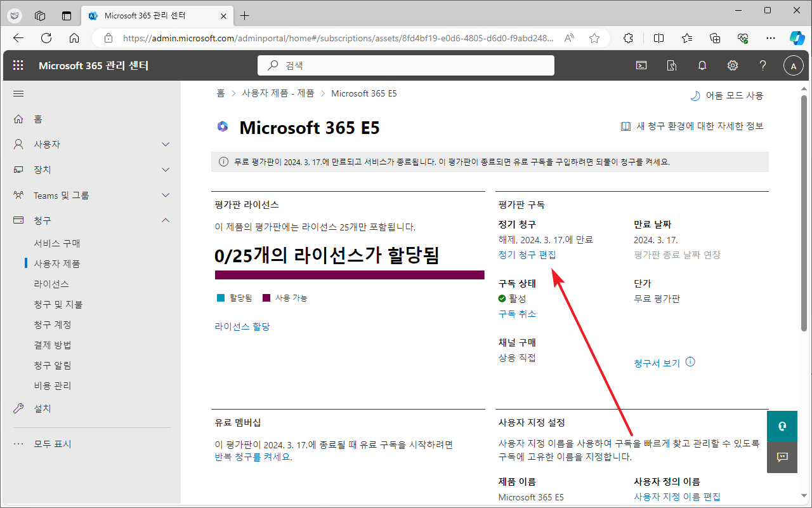812x508 pixels.
Task: Open browser ellipsis settings menu
Action: (771, 38)
